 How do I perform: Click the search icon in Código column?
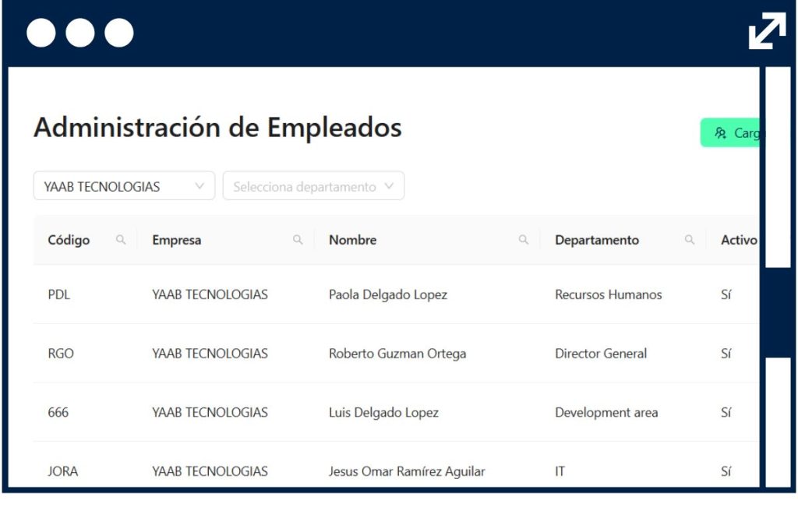121,240
